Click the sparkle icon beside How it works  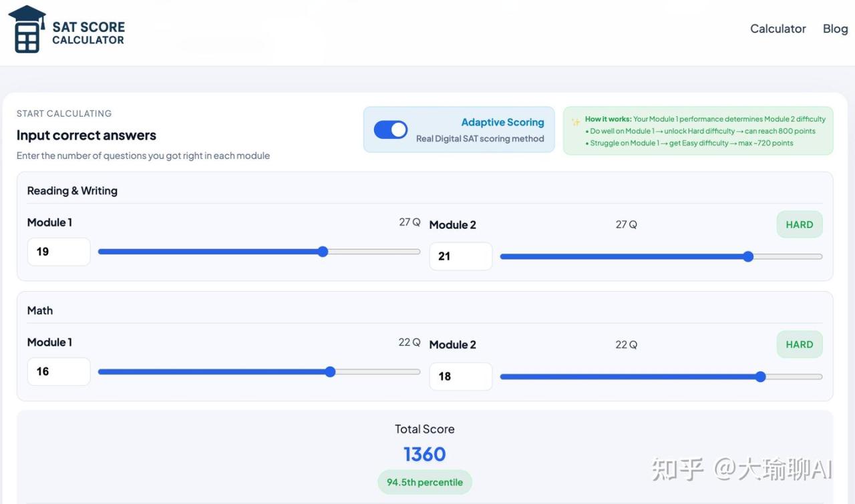[x=575, y=122]
